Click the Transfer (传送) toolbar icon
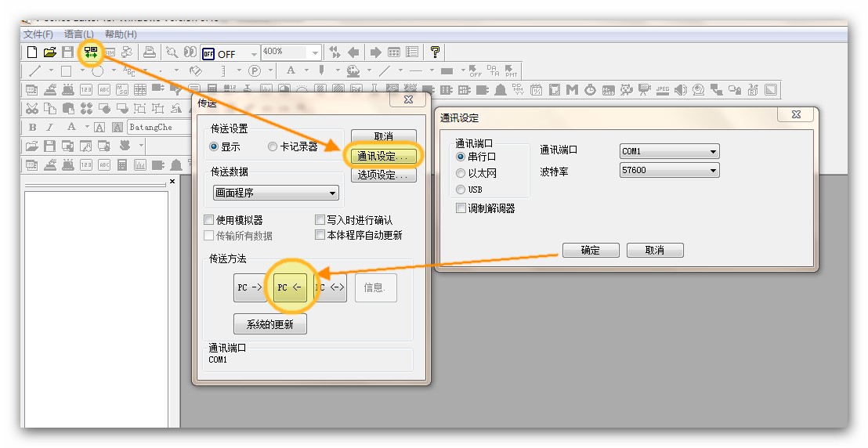 coord(92,53)
